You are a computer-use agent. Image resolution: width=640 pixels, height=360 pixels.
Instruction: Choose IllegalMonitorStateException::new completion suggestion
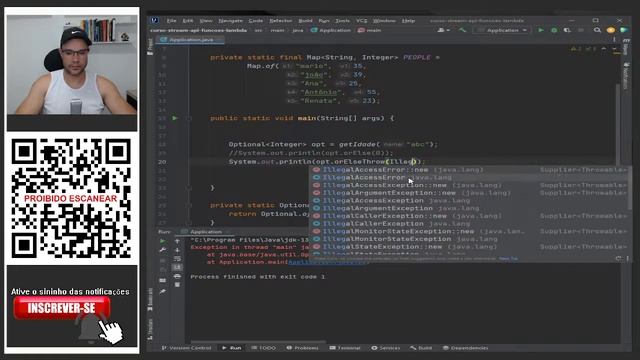[469, 231]
